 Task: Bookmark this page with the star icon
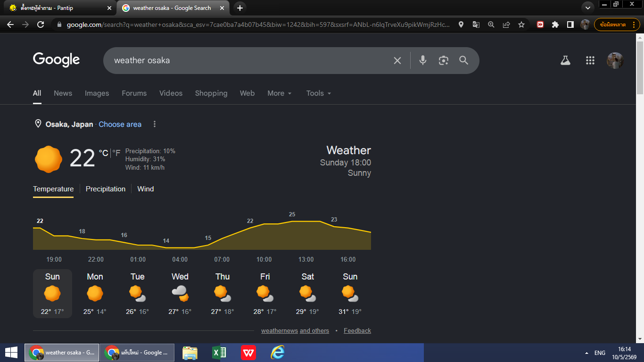pyautogui.click(x=521, y=25)
